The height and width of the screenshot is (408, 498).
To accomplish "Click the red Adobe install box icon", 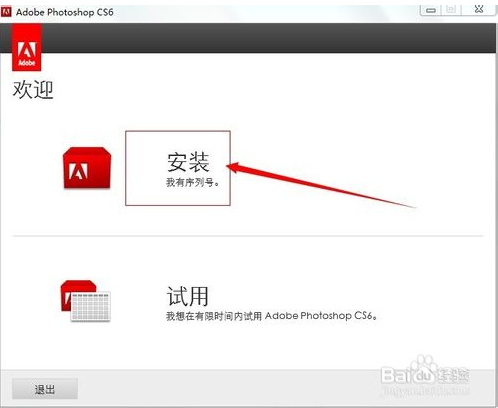I will click(87, 168).
